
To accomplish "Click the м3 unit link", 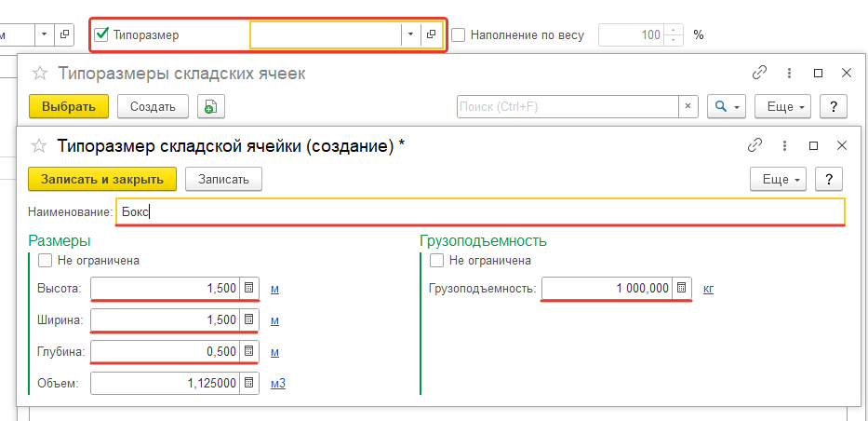I will [277, 383].
